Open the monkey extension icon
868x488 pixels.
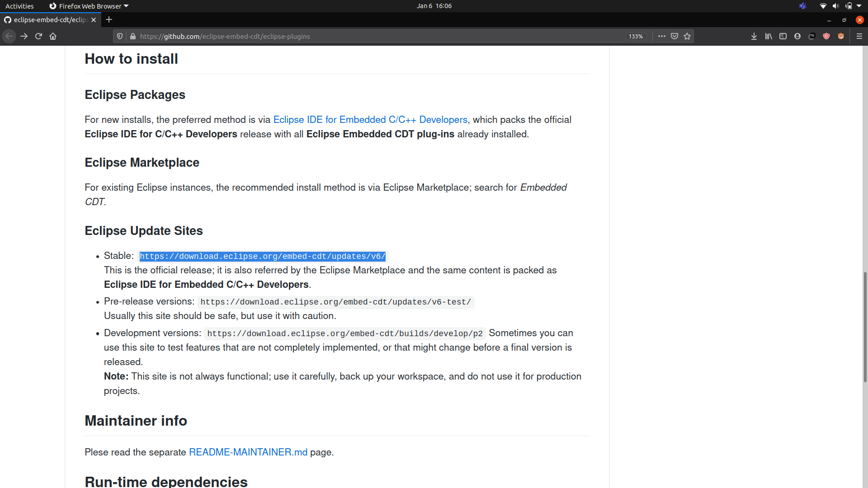tap(840, 36)
